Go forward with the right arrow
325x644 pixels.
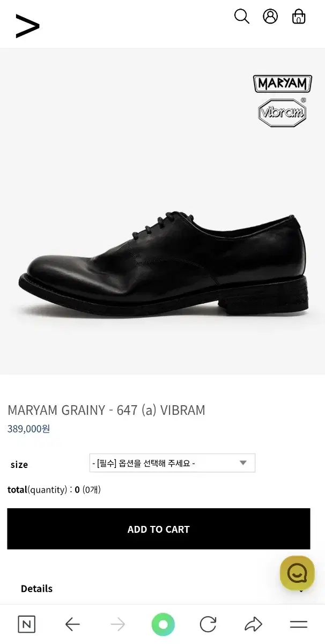coord(117,624)
